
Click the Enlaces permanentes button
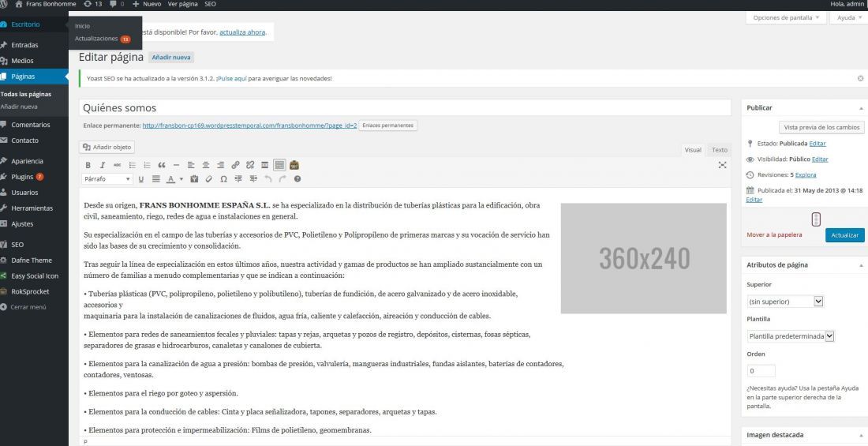pos(387,126)
